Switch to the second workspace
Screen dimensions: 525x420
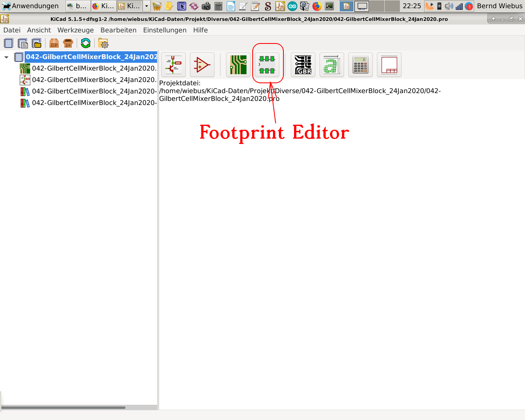362,6
